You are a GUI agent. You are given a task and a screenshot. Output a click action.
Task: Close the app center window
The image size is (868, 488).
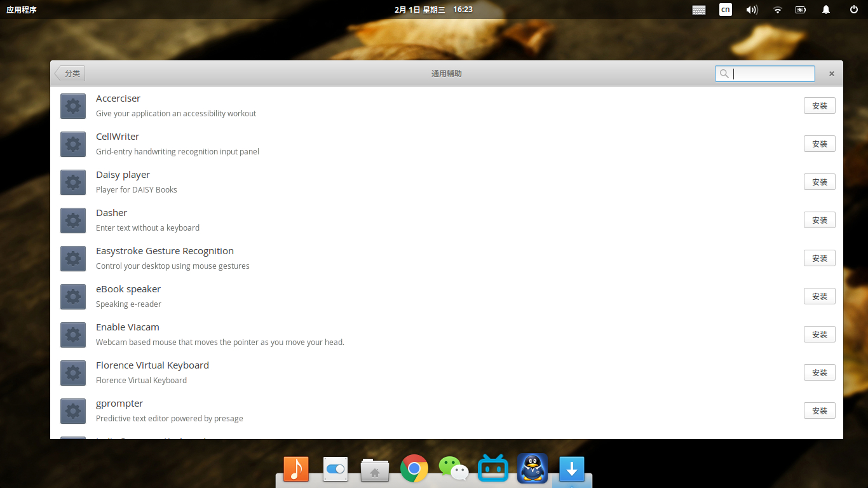[x=831, y=74]
